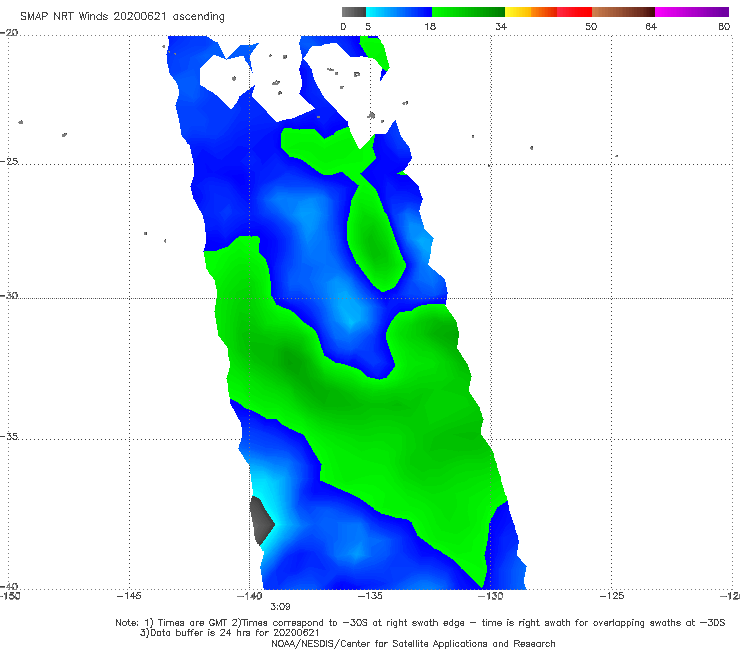Click the yellow-red 34-50 color bar segment
740x650 pixels.
pos(548,12)
